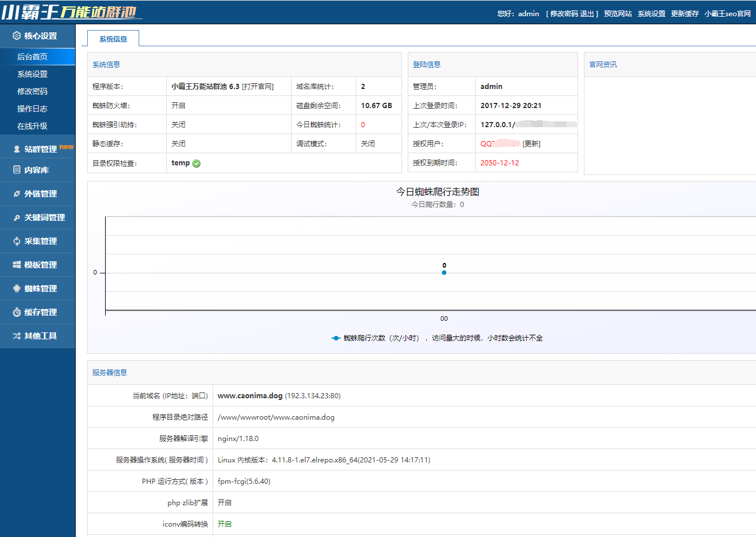Click the 开启 value beside iconv编码转换

point(225,524)
